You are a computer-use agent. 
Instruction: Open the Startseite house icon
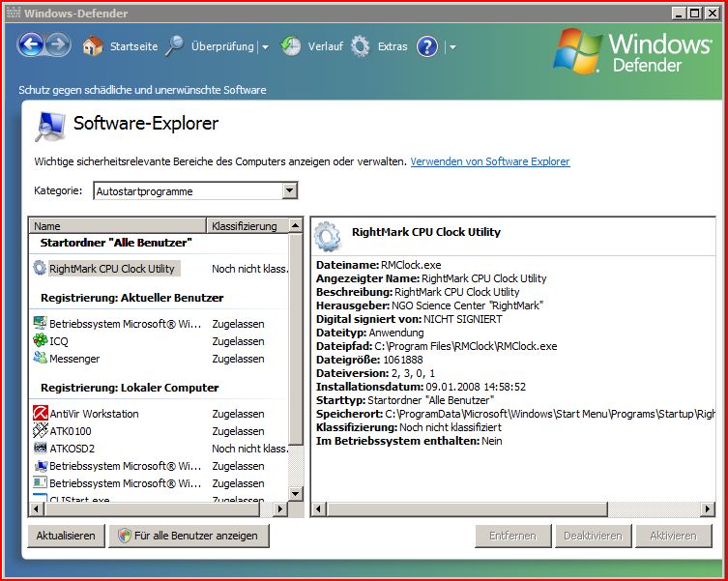93,46
